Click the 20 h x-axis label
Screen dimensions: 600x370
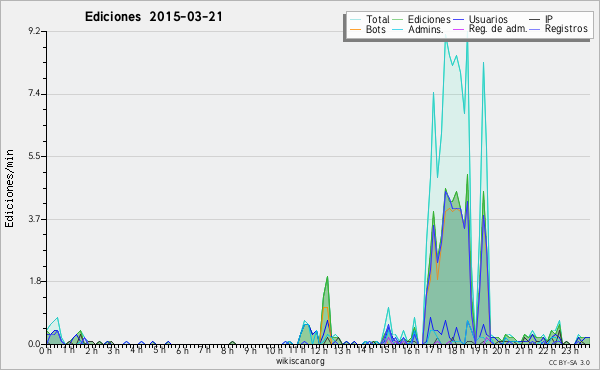pos(501,351)
